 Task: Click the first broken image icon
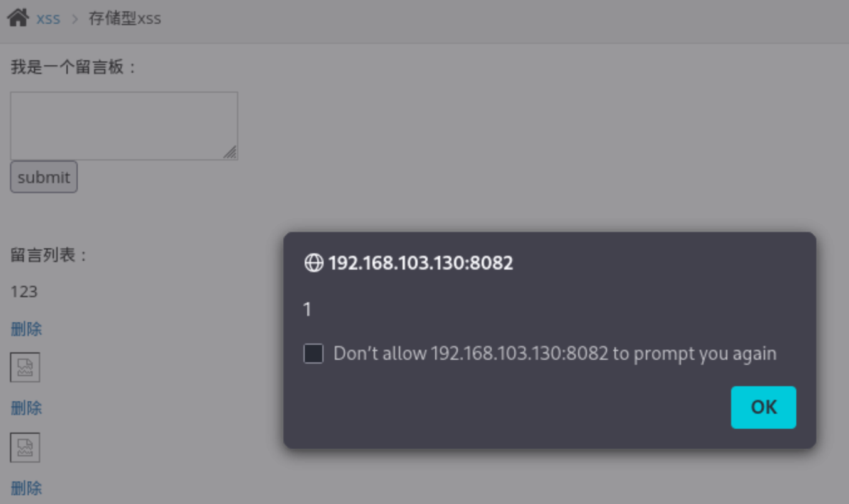(25, 367)
